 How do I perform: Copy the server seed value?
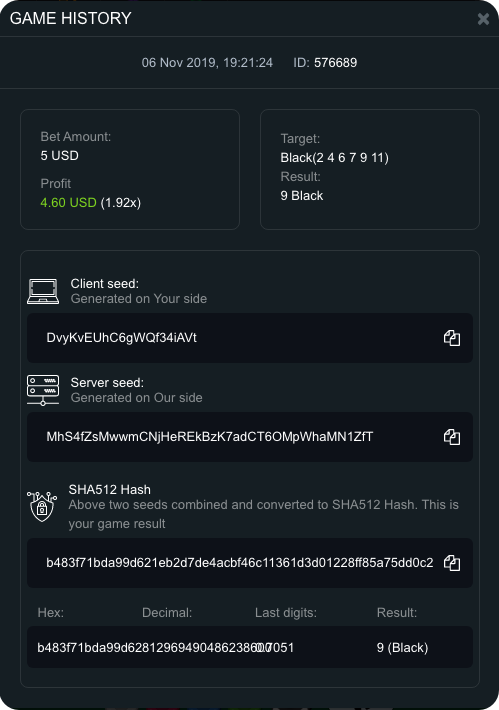point(452,437)
